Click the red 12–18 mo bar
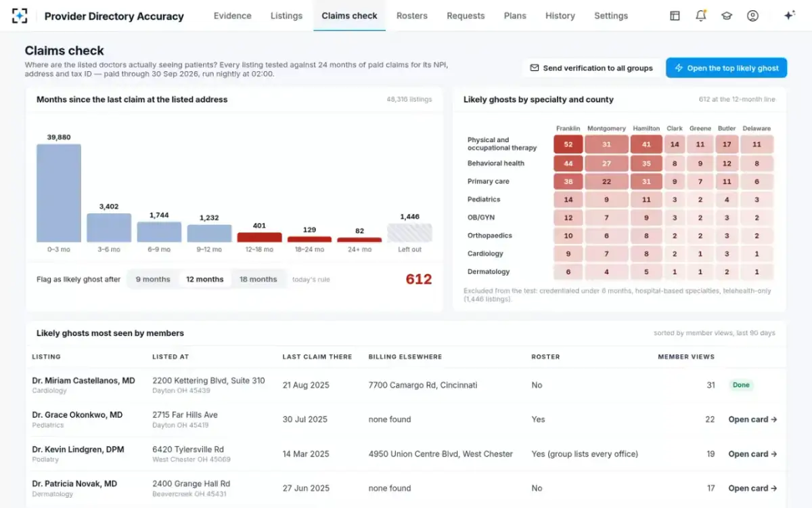Viewport: 812px width, 508px height. pos(259,238)
